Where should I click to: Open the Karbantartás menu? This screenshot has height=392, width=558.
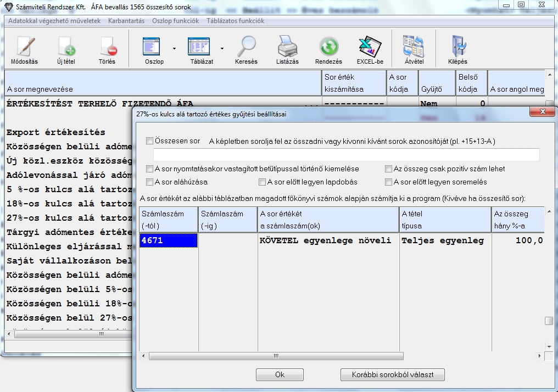pyautogui.click(x=126, y=21)
